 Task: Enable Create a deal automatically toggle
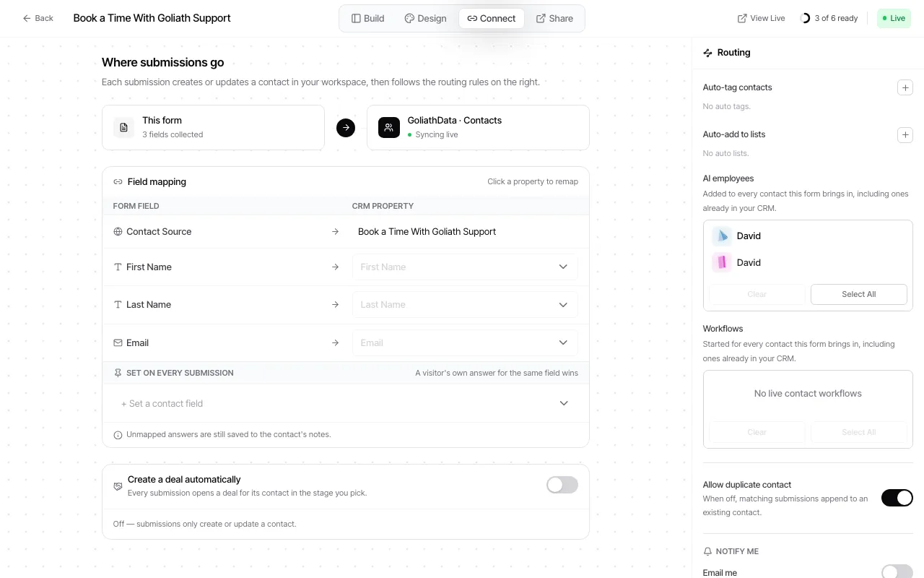(x=562, y=485)
